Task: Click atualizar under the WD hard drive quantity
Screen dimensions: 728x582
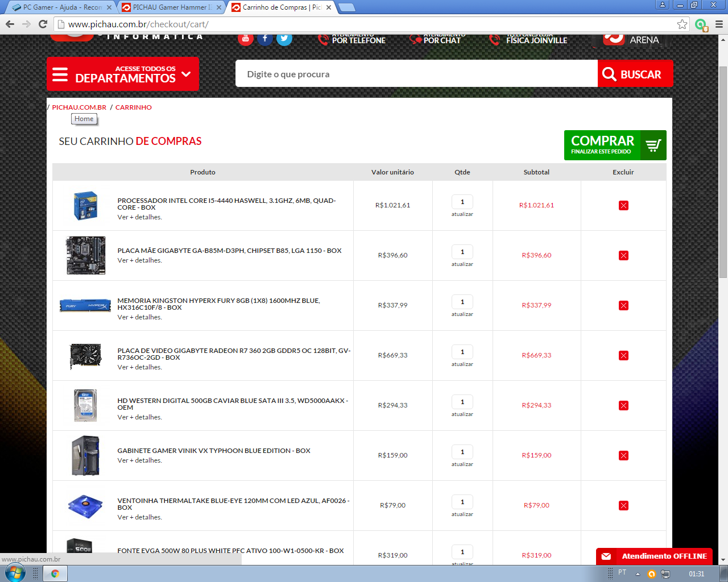Action: click(x=462, y=414)
